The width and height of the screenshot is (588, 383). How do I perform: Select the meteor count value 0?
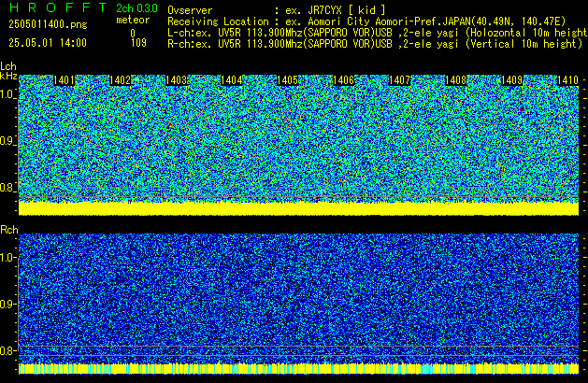click(133, 34)
